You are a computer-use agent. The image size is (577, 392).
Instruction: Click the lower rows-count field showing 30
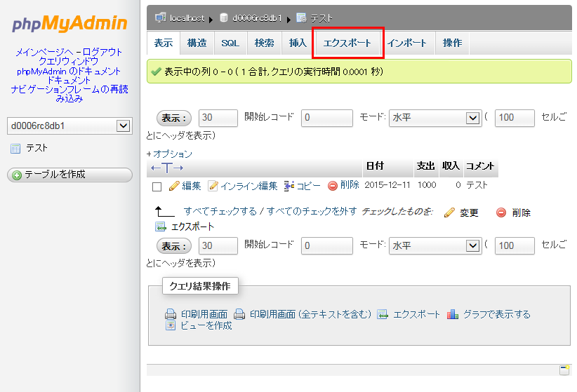click(218, 245)
